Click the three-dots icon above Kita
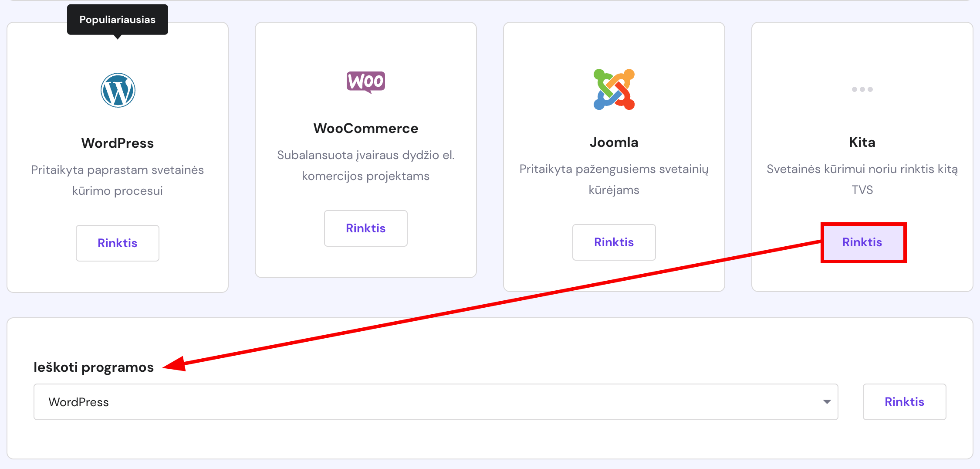 [x=862, y=89]
